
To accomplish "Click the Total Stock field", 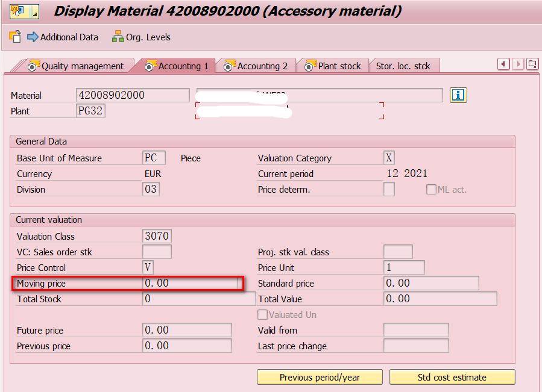I will coord(199,299).
